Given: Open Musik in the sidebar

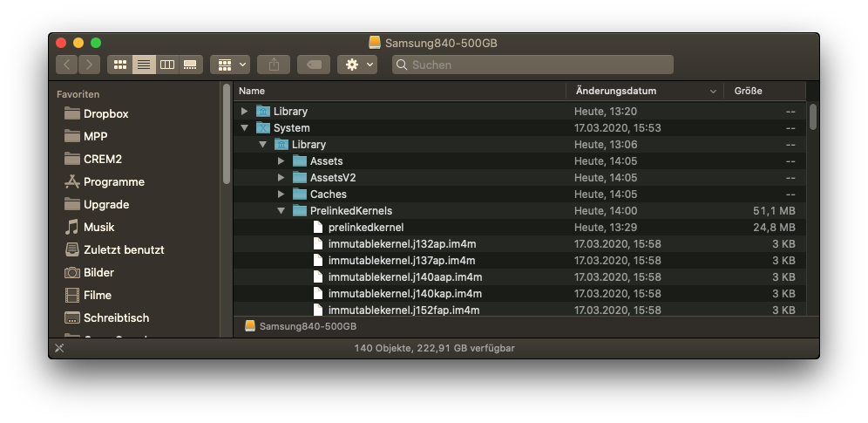Looking at the screenshot, I should coord(89,227).
